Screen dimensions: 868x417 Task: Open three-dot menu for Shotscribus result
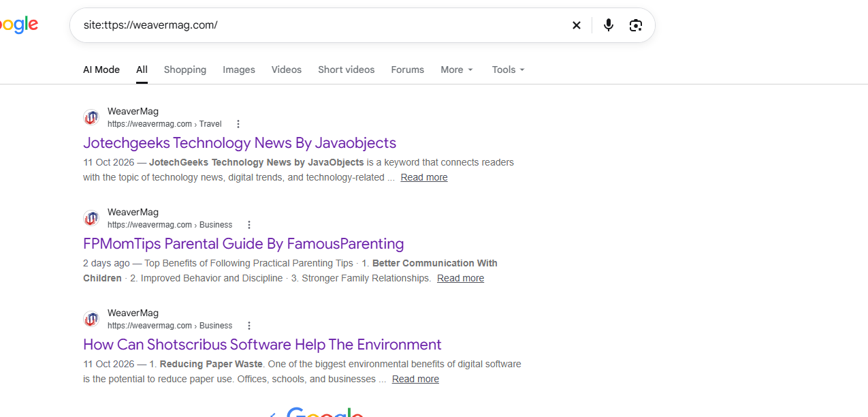click(249, 326)
